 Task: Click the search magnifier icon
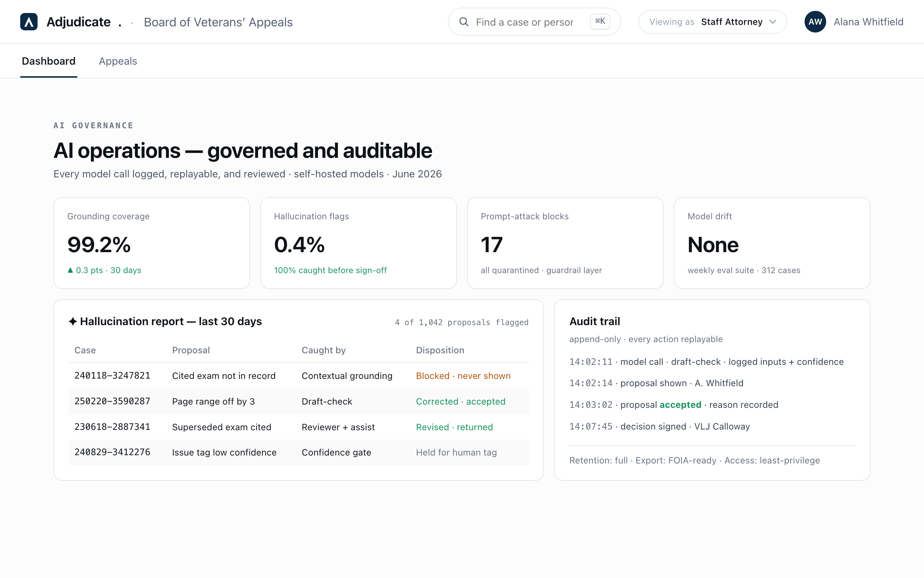pyautogui.click(x=463, y=22)
